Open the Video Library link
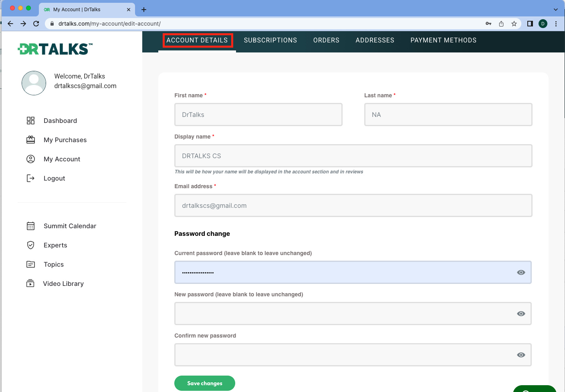The width and height of the screenshot is (565, 392). 63,283
